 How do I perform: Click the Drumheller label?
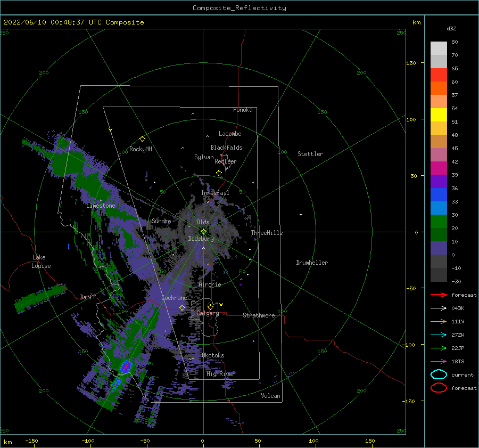point(312,263)
